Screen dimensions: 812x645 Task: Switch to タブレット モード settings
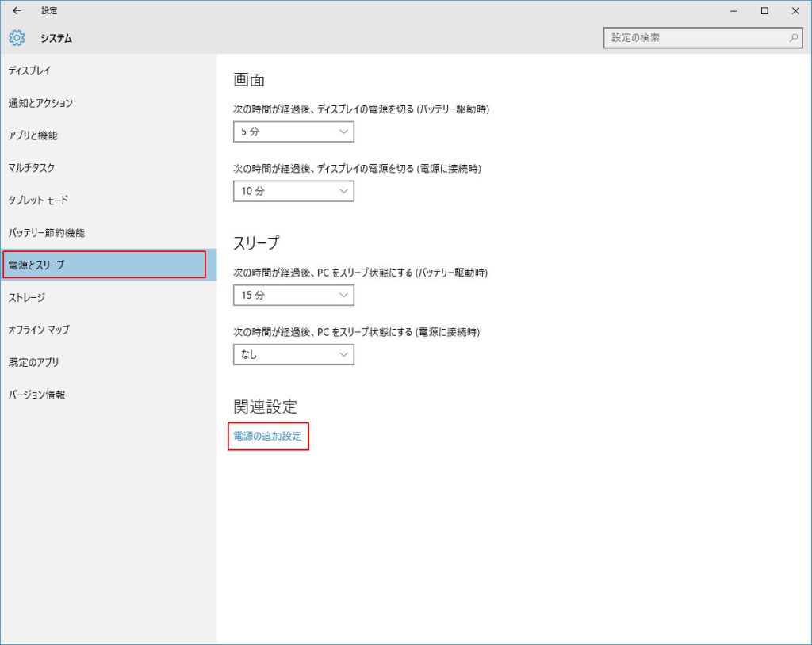coord(38,200)
